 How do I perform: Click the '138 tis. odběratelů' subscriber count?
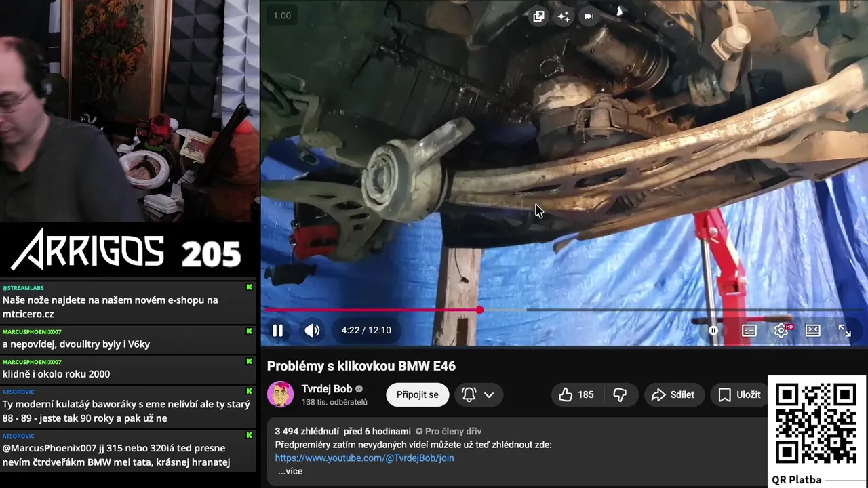click(x=334, y=402)
